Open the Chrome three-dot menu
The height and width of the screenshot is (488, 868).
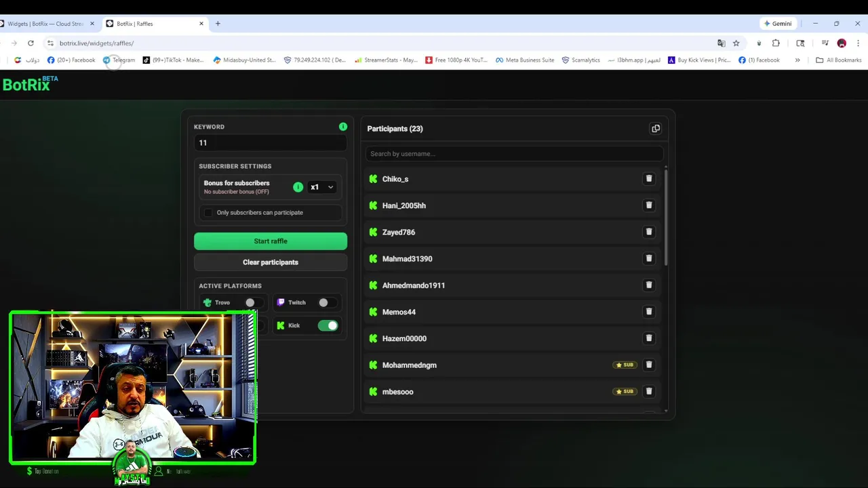pos(858,43)
